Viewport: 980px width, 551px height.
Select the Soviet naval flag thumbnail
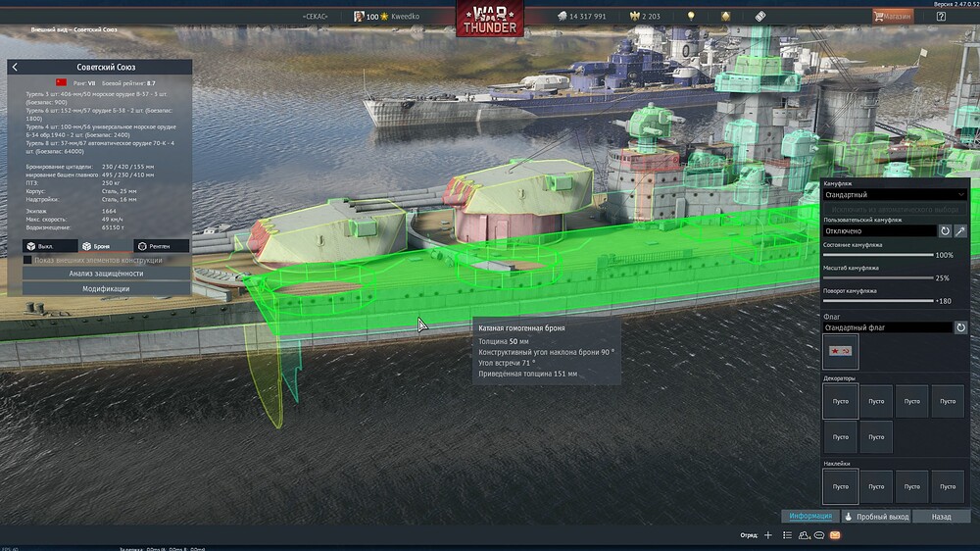pos(841,351)
